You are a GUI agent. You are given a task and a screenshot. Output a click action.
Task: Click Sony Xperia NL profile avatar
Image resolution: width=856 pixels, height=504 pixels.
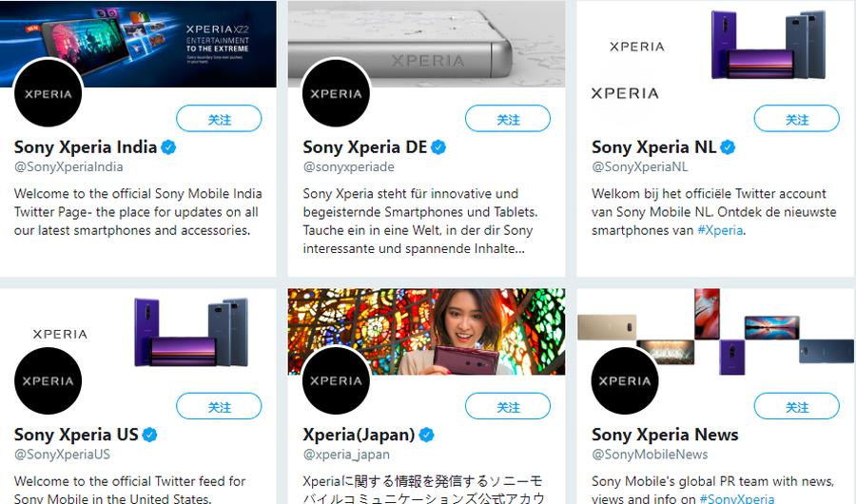coord(624,93)
